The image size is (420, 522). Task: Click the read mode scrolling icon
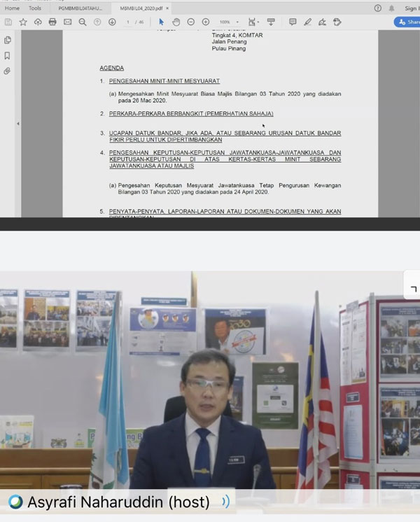tap(271, 22)
